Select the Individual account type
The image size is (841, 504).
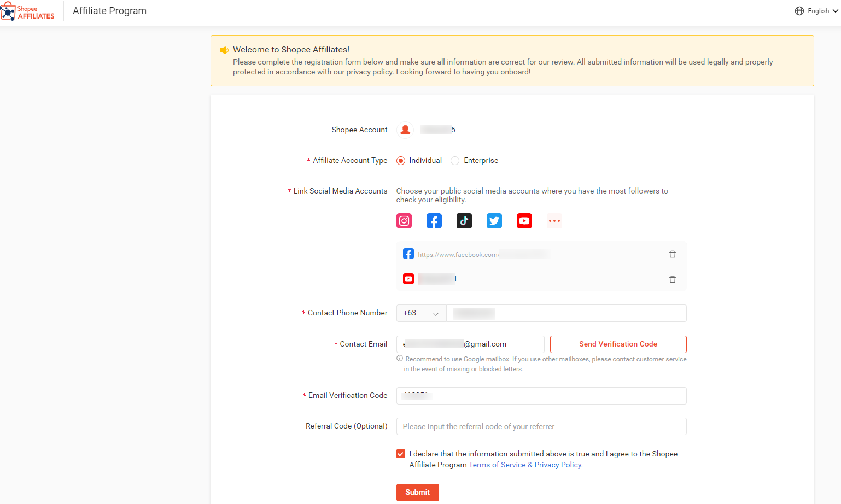click(x=401, y=160)
